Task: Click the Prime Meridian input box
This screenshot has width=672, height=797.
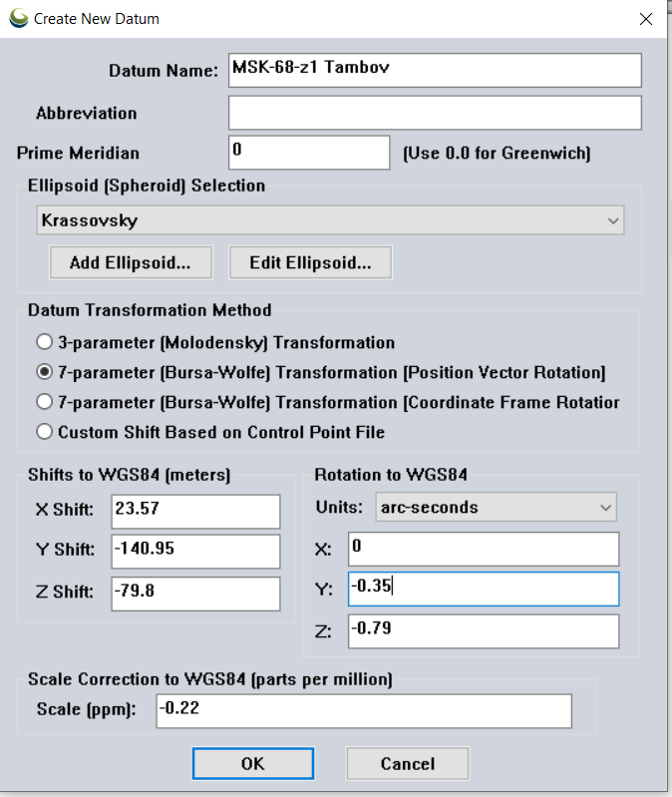Action: click(x=309, y=153)
